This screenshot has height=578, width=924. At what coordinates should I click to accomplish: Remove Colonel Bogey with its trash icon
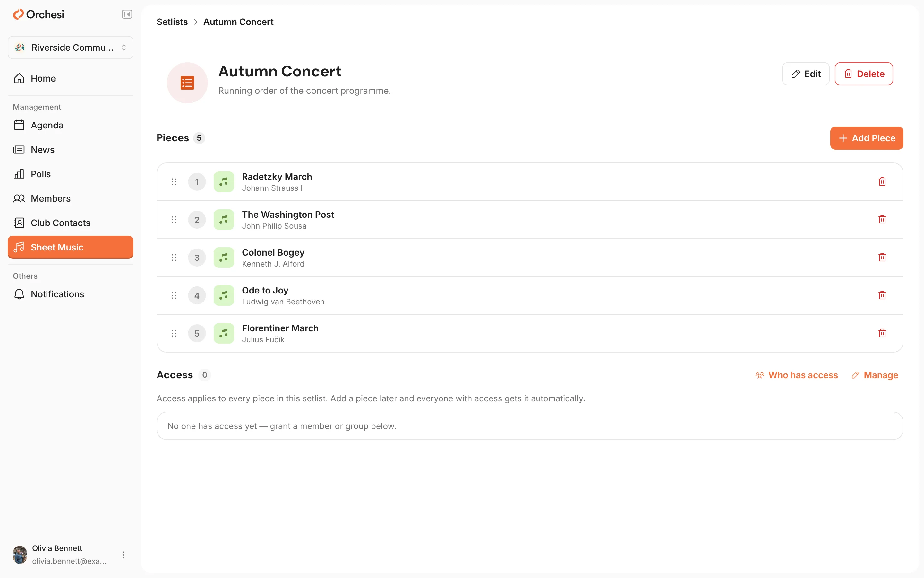(882, 257)
